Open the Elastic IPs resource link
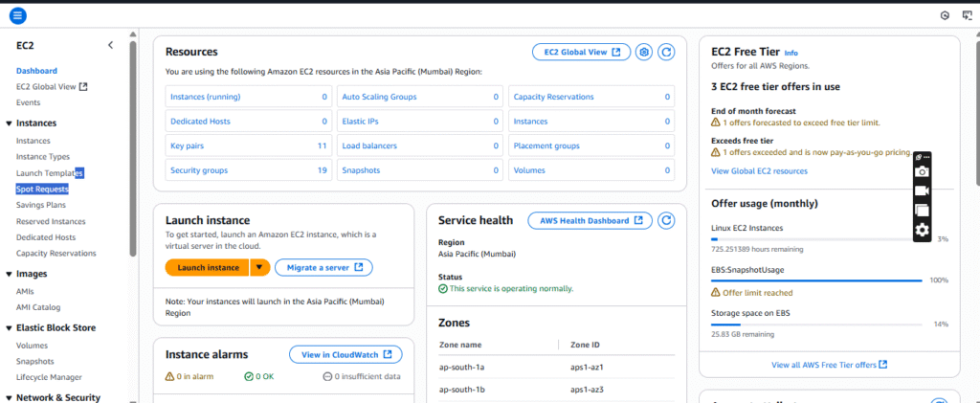The width and height of the screenshot is (980, 403). coord(360,122)
